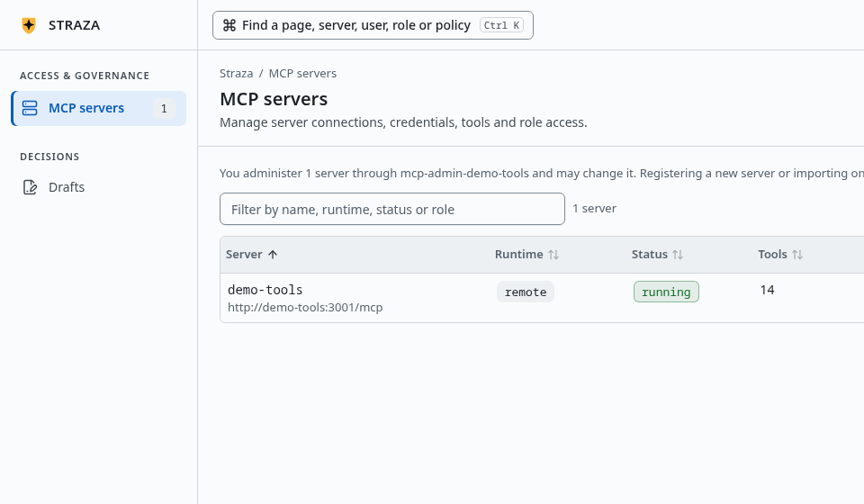Click the command symbol icon in search

point(229,25)
